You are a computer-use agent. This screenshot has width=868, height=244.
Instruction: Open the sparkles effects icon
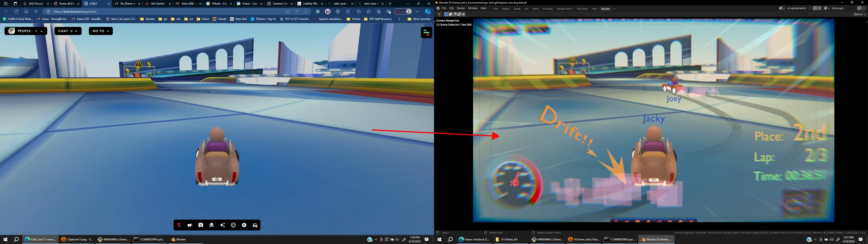tap(222, 225)
